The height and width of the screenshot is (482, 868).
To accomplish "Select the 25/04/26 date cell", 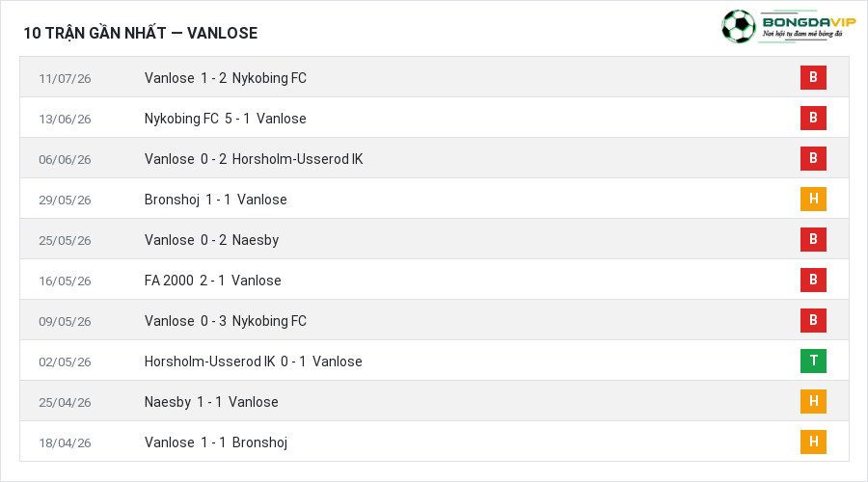I will (x=65, y=402).
